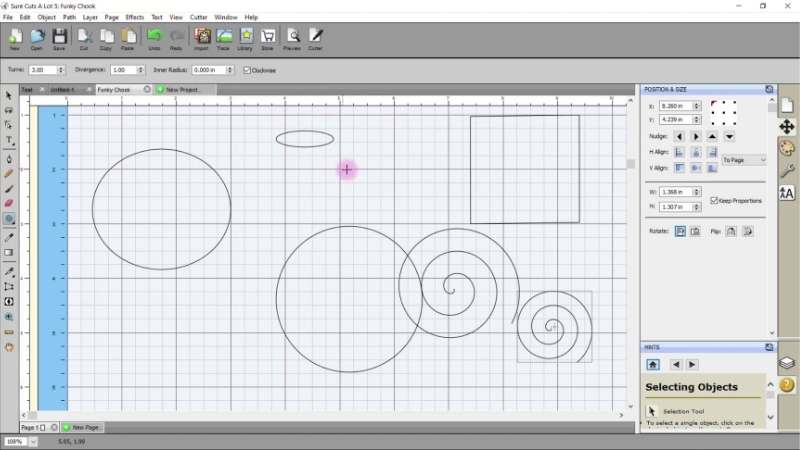Image resolution: width=800 pixels, height=450 pixels.
Task: Adjust the Inner Radius stepper
Action: [x=230, y=70]
